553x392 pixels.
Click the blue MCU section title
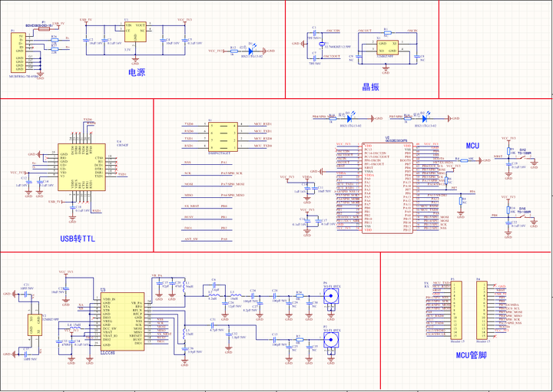coord(472,146)
